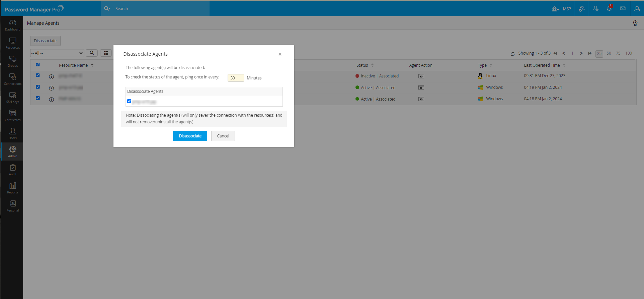
Task: Open Groups in the sidebar
Action: tap(13, 61)
